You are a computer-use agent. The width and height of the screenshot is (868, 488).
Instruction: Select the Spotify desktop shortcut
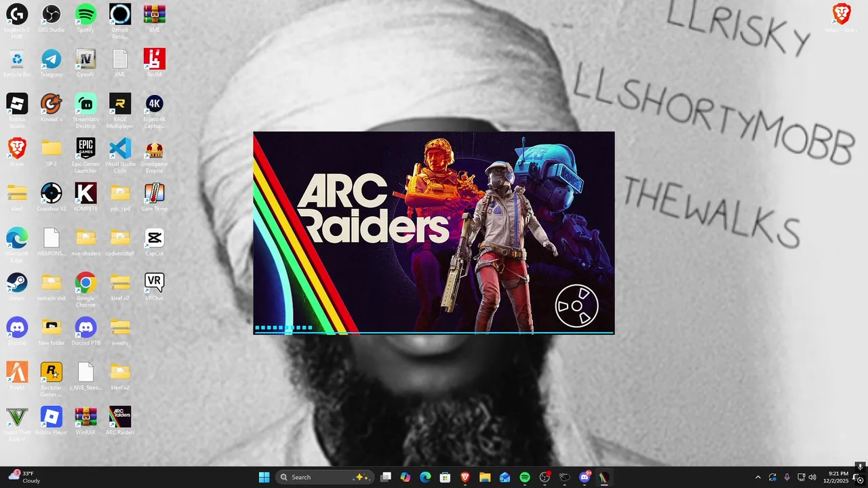(85, 18)
